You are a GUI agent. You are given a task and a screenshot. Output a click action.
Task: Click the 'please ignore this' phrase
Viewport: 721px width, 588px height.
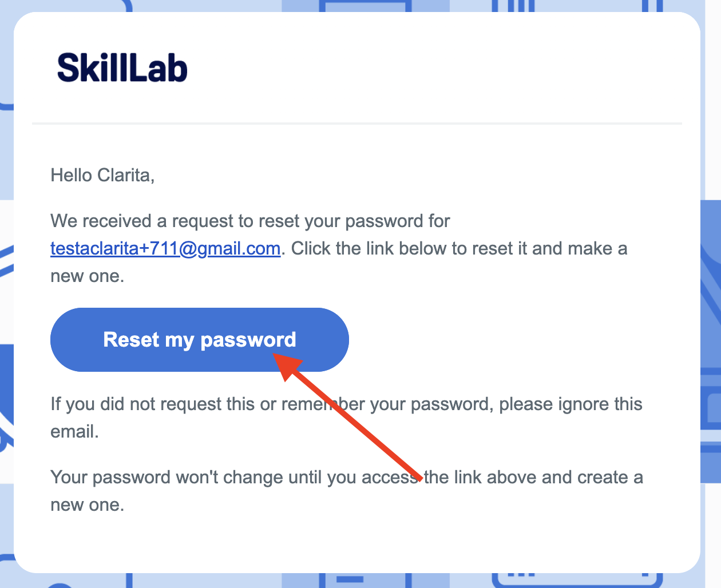[x=571, y=404]
